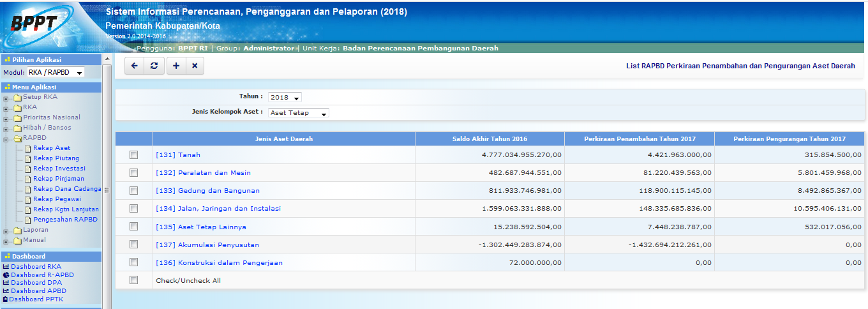
Task: Open the [132] Peralatan dan Mesin link
Action: [203, 173]
